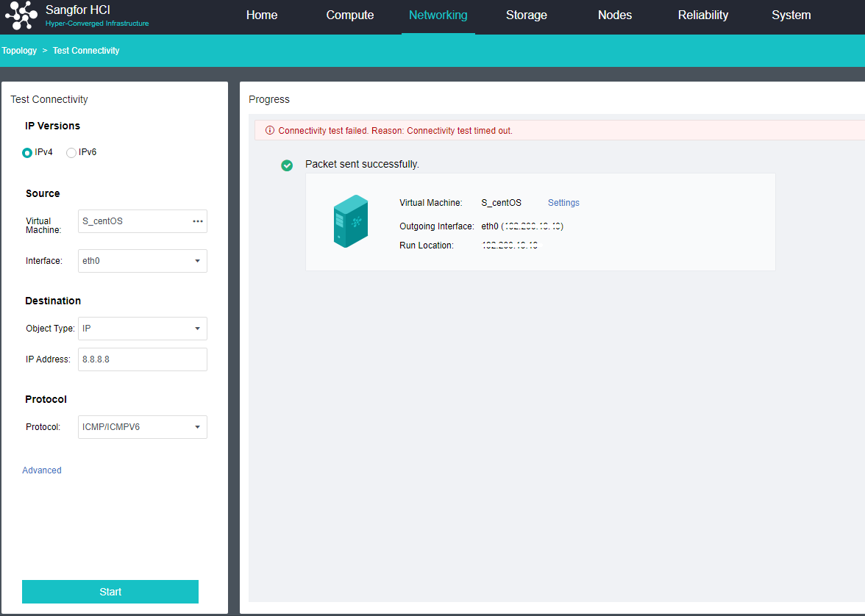Click the red error info icon
The width and height of the screenshot is (865, 616).
pos(269,131)
